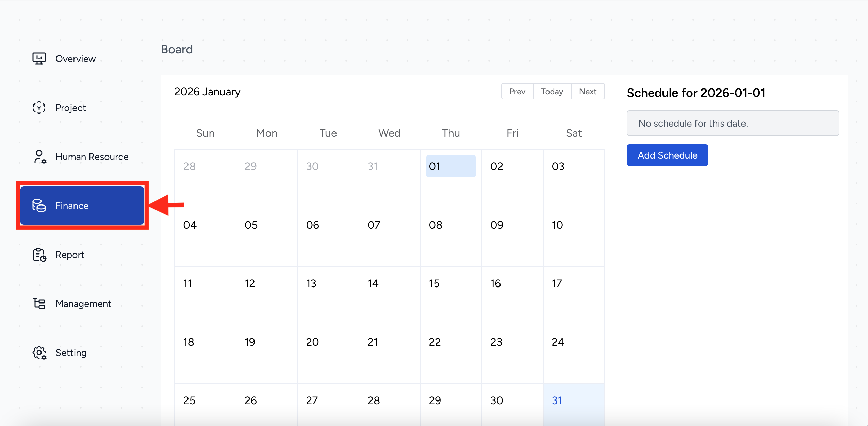This screenshot has width=868, height=426.
Task: Go to the Report page
Action: [x=70, y=255]
